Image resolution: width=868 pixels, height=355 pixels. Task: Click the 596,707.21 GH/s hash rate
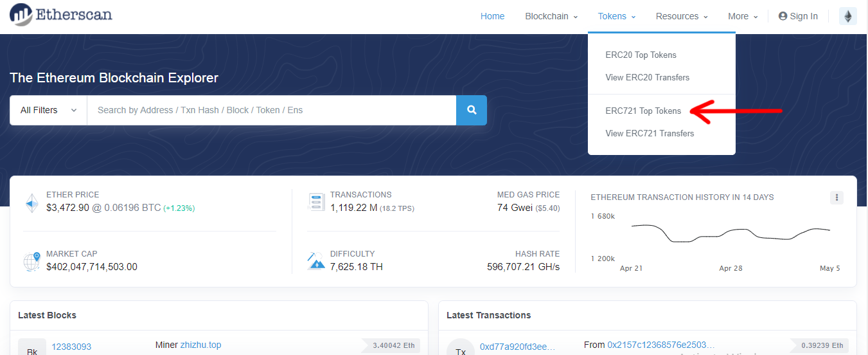[523, 267]
